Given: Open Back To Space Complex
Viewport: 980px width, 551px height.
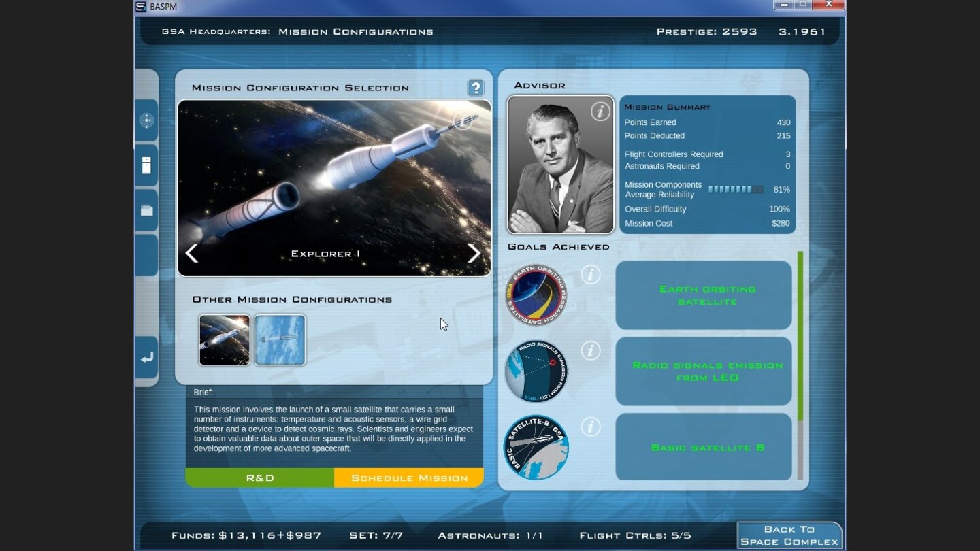Looking at the screenshot, I should (x=788, y=534).
